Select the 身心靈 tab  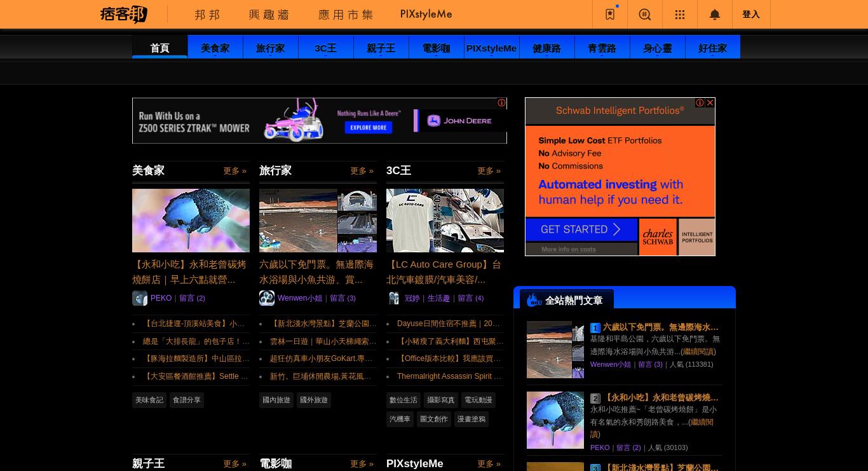[x=658, y=48]
